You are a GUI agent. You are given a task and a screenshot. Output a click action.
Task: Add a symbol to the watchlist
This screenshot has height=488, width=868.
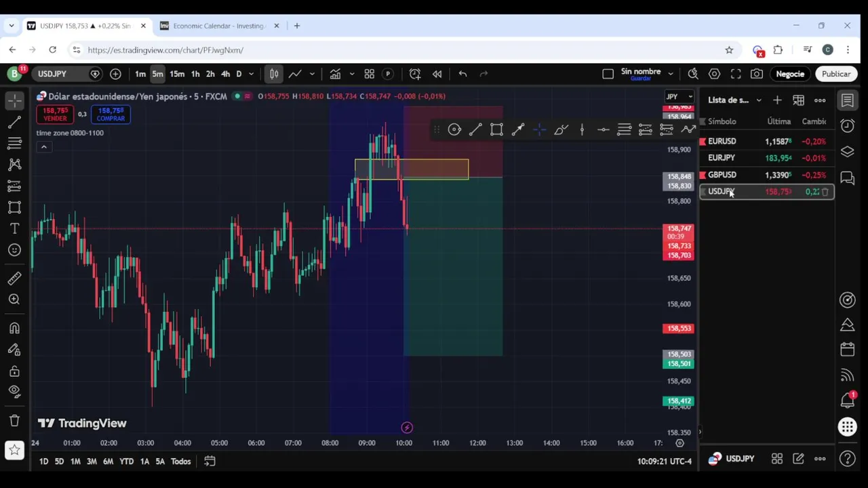(777, 100)
